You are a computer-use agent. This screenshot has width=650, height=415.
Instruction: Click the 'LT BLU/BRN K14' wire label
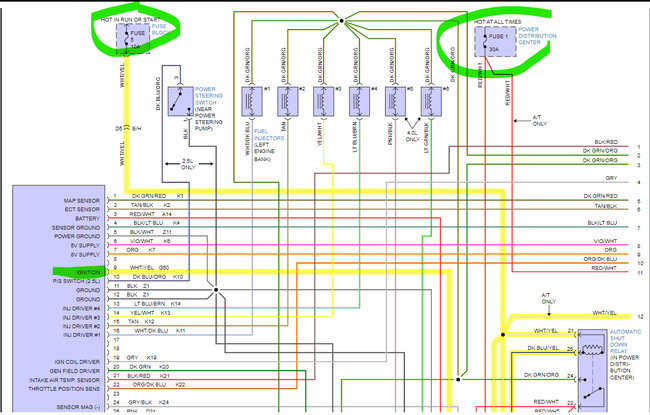pyautogui.click(x=157, y=304)
